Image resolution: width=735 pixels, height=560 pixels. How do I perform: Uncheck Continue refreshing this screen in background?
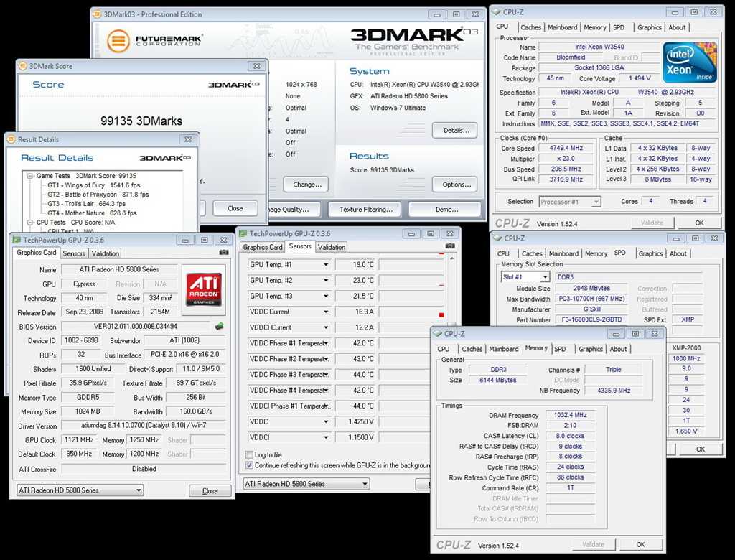point(249,465)
